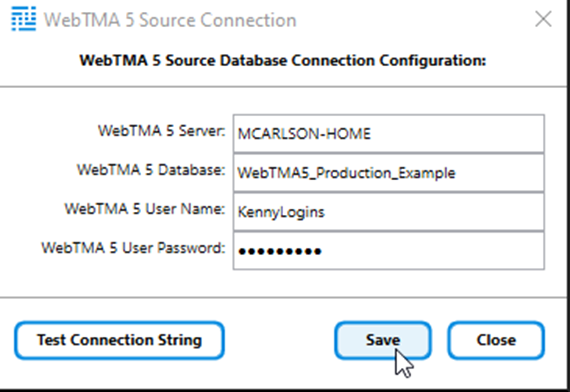Click the "WebTMA 5 User Name:" label

pos(145,209)
